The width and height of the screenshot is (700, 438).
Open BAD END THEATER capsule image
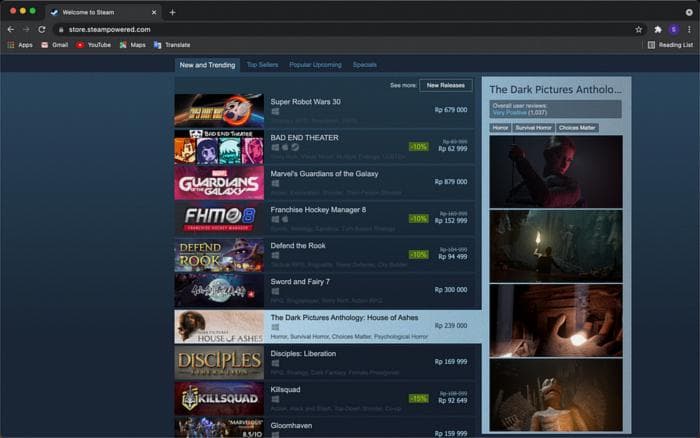[219, 146]
